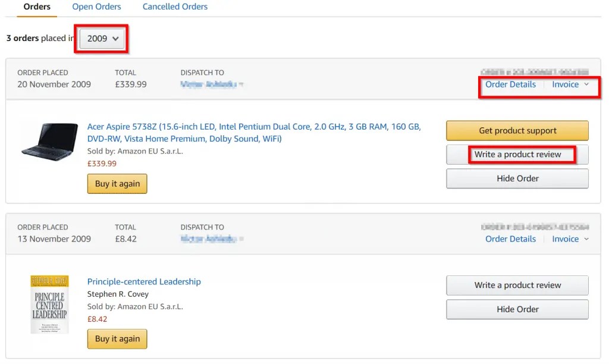Write a product review for the Acer laptop
This screenshot has height=364, width=609.
pos(517,154)
